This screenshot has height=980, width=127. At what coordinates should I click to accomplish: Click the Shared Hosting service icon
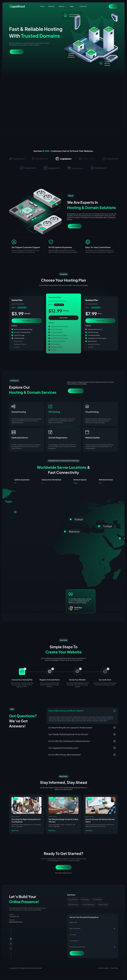point(13,406)
